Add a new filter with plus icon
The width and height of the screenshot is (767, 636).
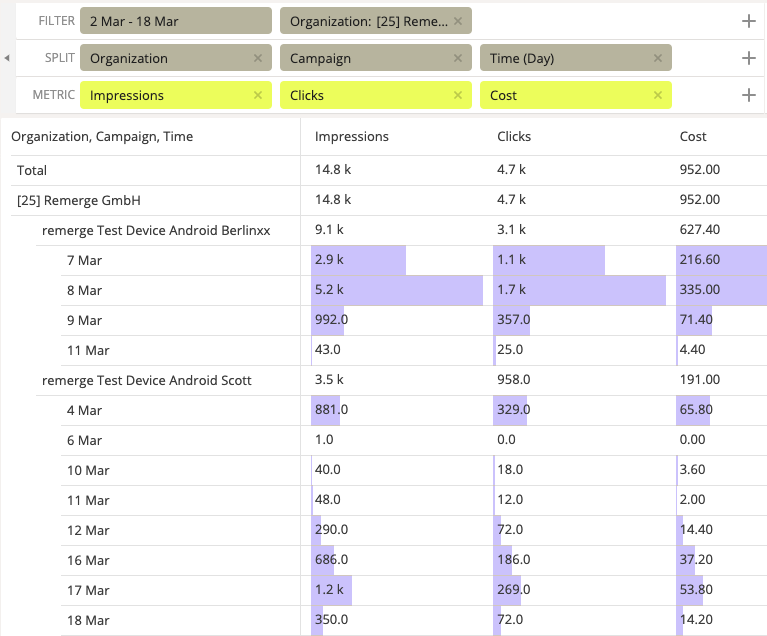tap(748, 21)
